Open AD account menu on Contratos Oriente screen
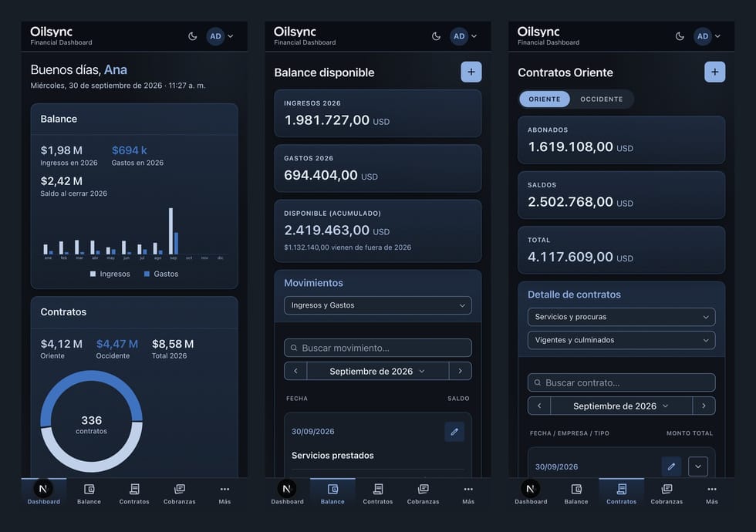This screenshot has height=532, width=756. tap(707, 36)
